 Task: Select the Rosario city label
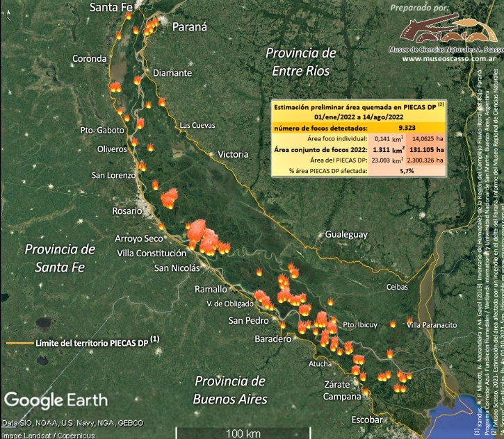(x=108, y=211)
